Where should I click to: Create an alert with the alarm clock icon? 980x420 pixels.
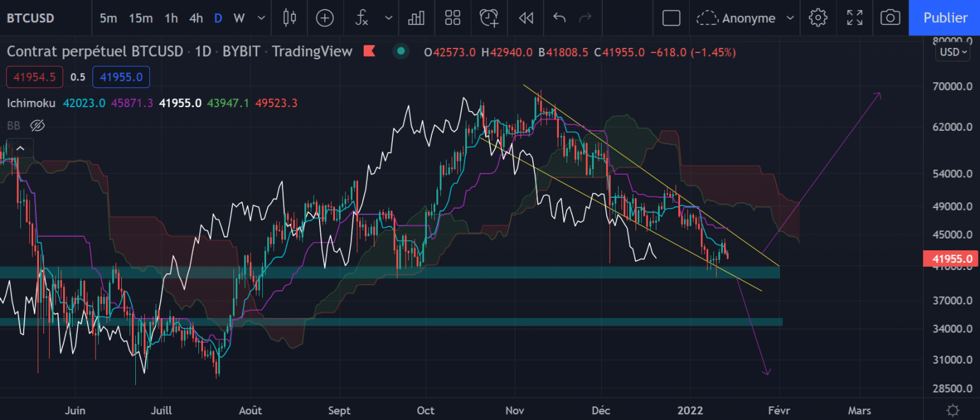pyautogui.click(x=489, y=18)
